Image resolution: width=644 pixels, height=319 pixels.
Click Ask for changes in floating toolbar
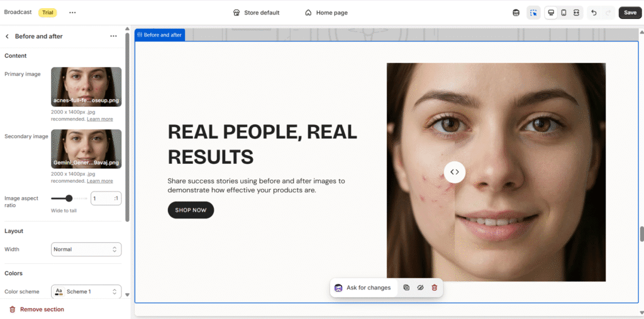363,288
